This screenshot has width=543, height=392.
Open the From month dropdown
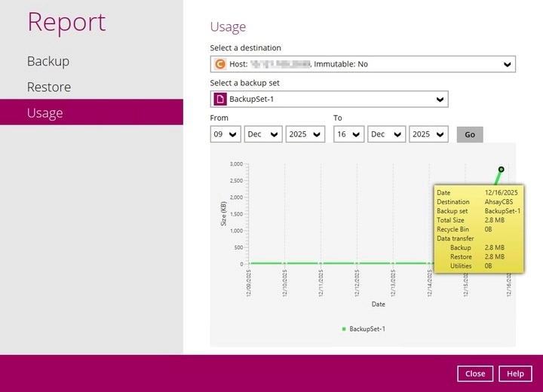pos(263,134)
